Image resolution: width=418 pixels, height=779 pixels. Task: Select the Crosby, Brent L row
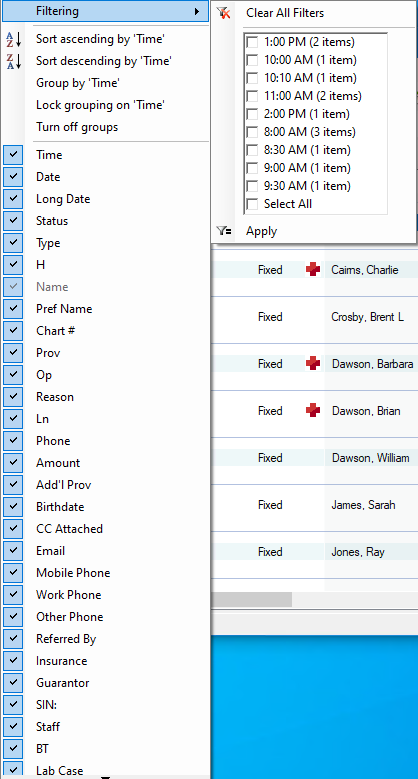pyautogui.click(x=315, y=317)
